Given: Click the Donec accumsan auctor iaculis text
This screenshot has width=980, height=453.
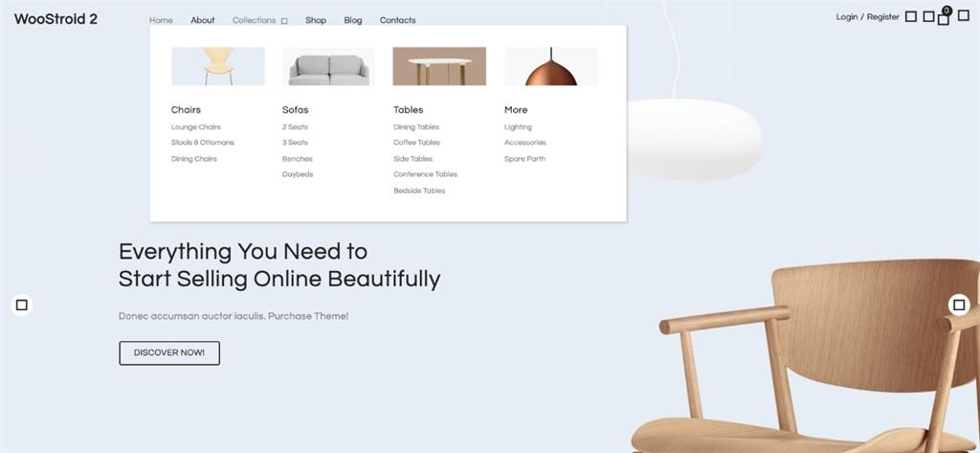Looking at the screenshot, I should (234, 316).
